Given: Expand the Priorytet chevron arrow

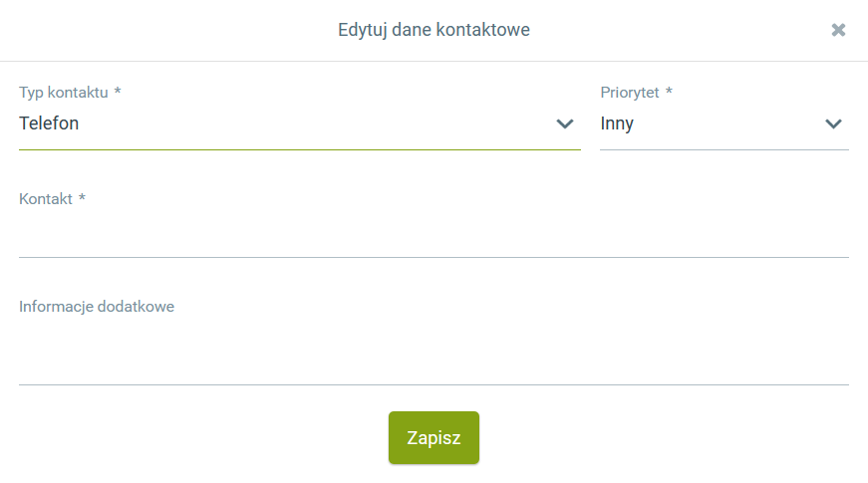Looking at the screenshot, I should (834, 124).
